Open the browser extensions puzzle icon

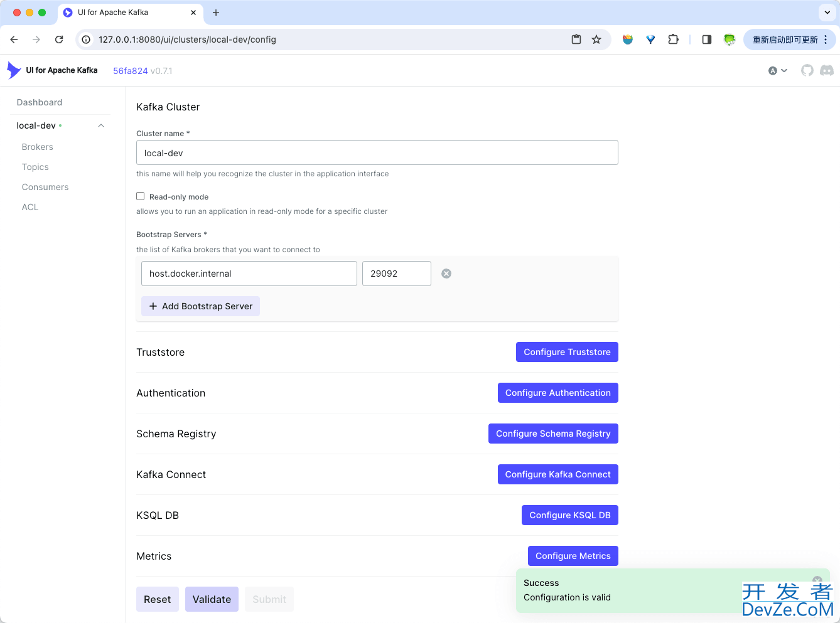click(x=673, y=40)
